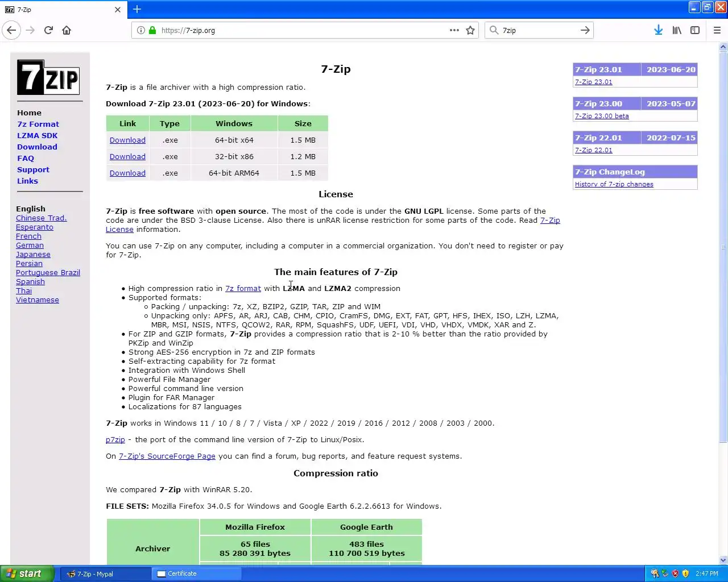This screenshot has width=728, height=582.
Task: Open the library bookshelf icon
Action: (677, 30)
